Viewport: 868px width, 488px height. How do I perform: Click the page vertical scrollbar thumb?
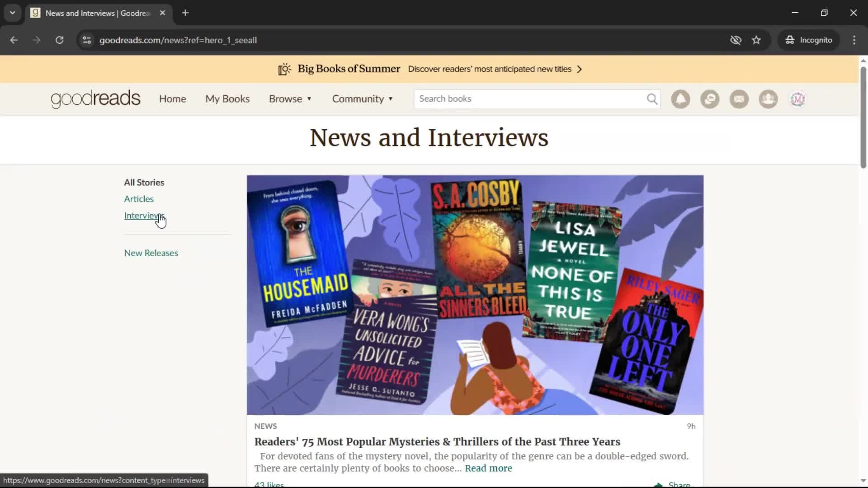point(863,117)
